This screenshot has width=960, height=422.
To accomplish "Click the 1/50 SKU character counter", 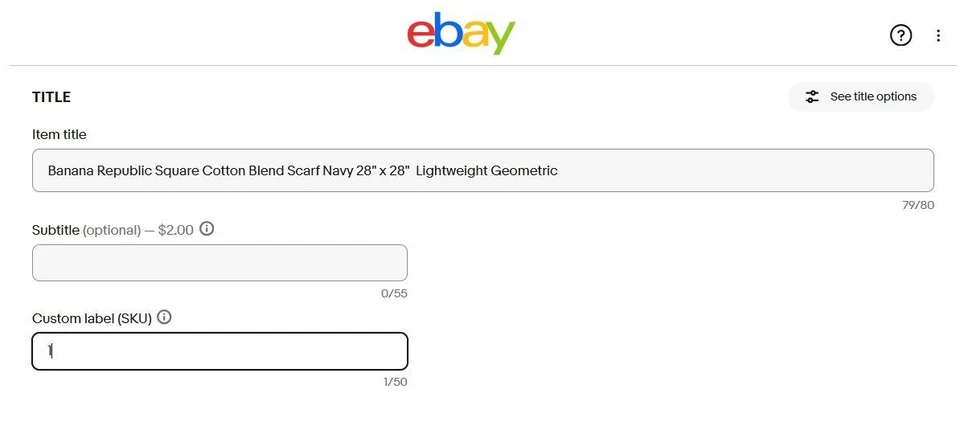I will coord(394,382).
